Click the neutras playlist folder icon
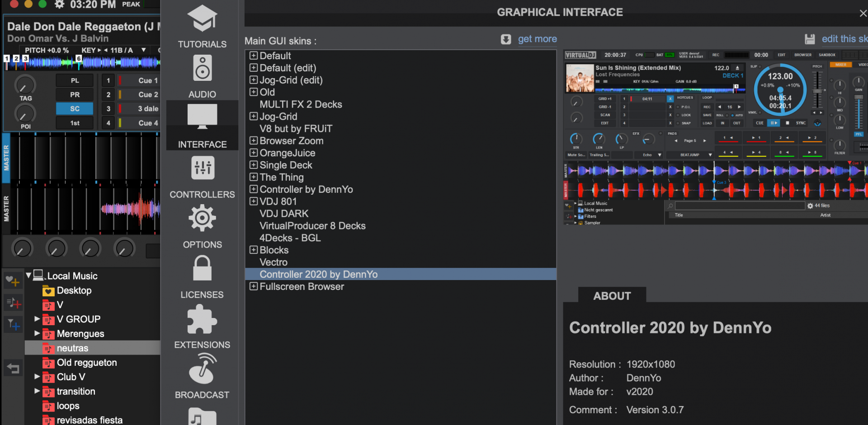 48,348
